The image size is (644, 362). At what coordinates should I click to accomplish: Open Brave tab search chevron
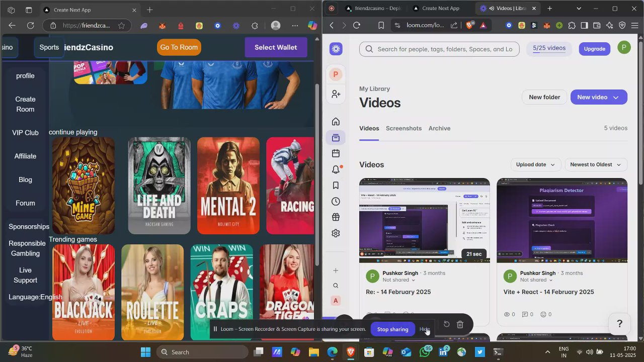pyautogui.click(x=579, y=9)
